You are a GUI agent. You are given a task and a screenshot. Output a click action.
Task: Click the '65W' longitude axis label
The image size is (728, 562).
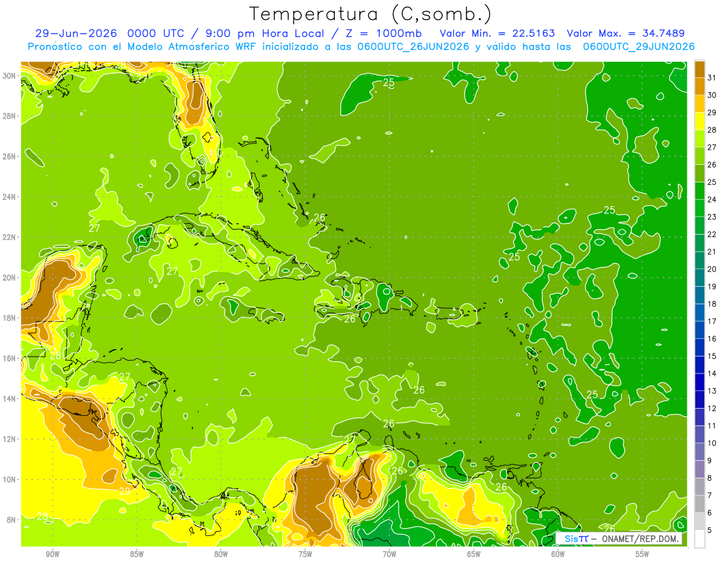point(474,554)
